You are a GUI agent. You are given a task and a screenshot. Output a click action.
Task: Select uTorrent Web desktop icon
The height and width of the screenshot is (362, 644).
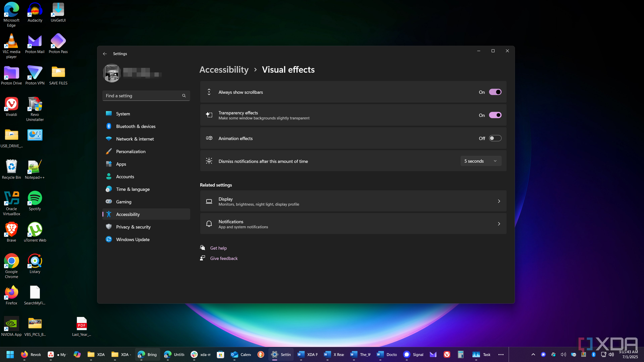(x=35, y=233)
